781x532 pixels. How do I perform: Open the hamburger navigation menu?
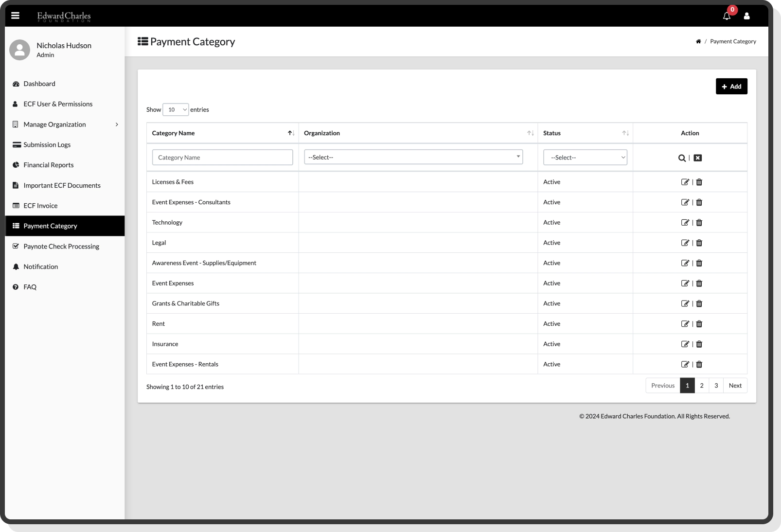[x=16, y=15]
